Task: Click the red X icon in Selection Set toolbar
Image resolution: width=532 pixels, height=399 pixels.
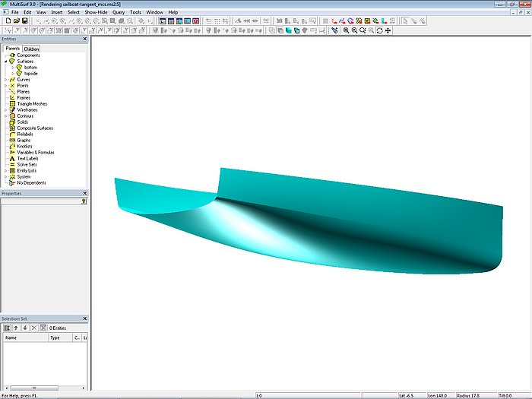Action: coord(33,328)
